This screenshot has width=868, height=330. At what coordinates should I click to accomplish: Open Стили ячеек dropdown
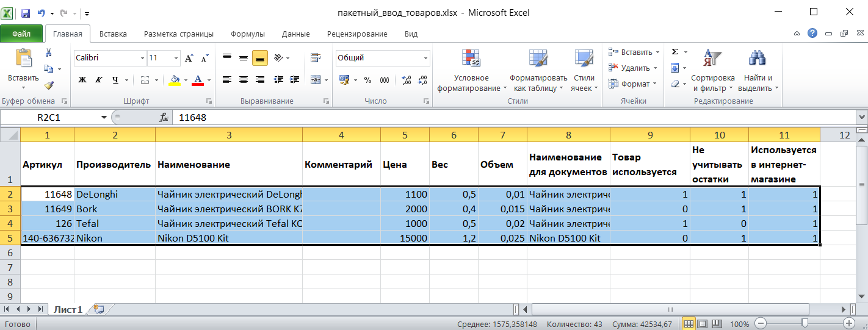pyautogui.click(x=584, y=70)
